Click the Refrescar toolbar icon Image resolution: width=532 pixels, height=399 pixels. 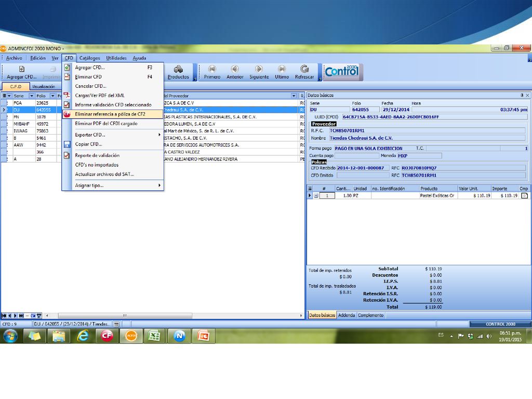(304, 69)
